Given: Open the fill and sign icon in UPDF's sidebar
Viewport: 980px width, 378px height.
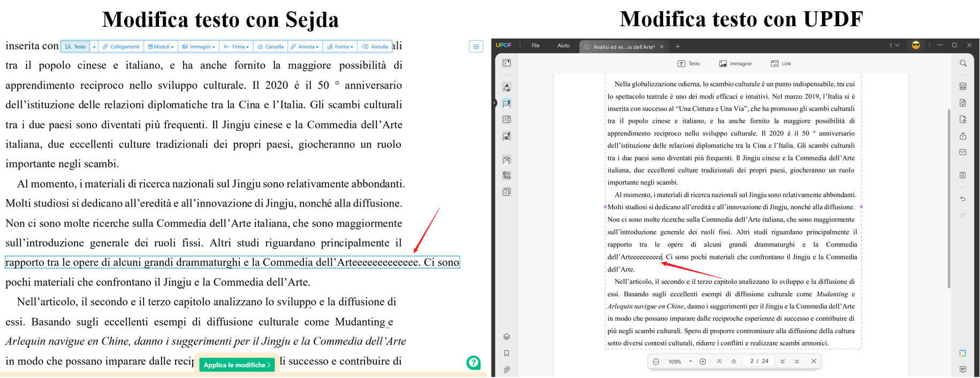Looking at the screenshot, I should (x=506, y=136).
